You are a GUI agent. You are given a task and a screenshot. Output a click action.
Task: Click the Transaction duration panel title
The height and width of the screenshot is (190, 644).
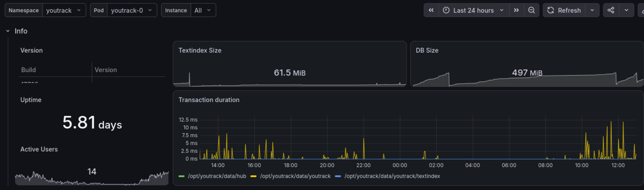[209, 100]
